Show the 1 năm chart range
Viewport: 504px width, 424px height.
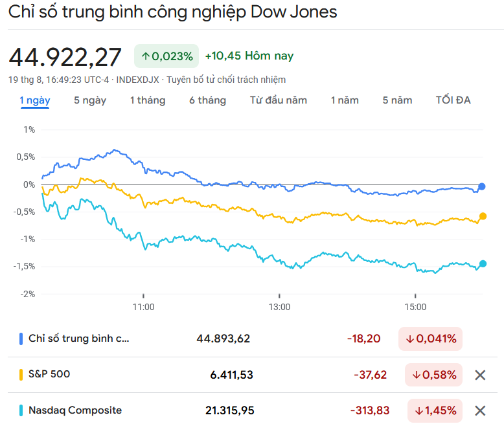point(345,100)
